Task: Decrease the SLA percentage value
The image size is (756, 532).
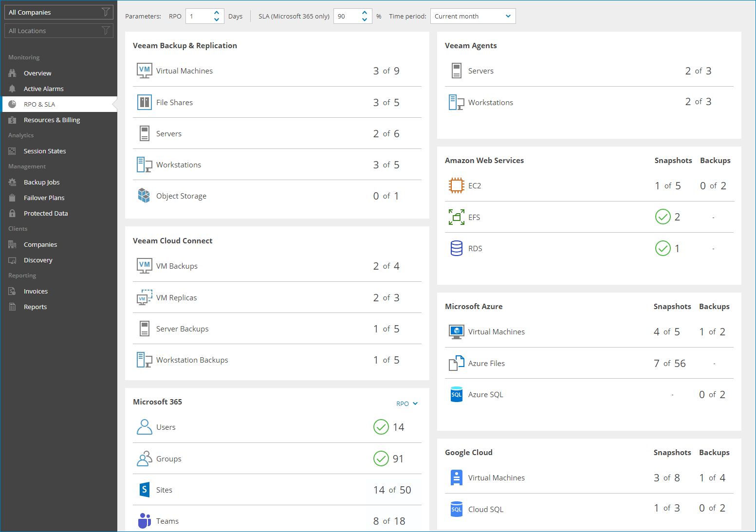Action: tap(365, 19)
